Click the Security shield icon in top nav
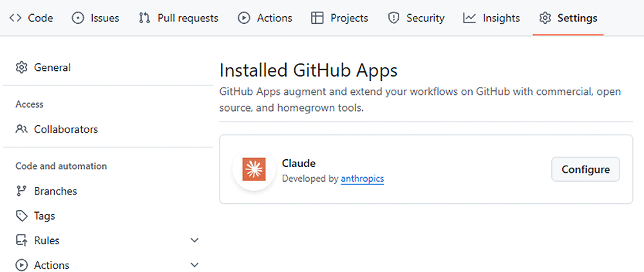The image size is (644, 272). (x=393, y=18)
